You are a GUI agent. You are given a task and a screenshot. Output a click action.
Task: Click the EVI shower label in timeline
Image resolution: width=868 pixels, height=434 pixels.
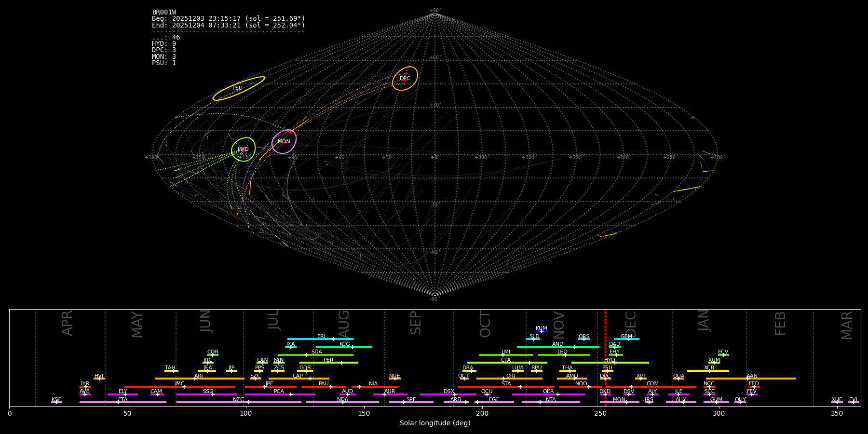(x=853, y=400)
